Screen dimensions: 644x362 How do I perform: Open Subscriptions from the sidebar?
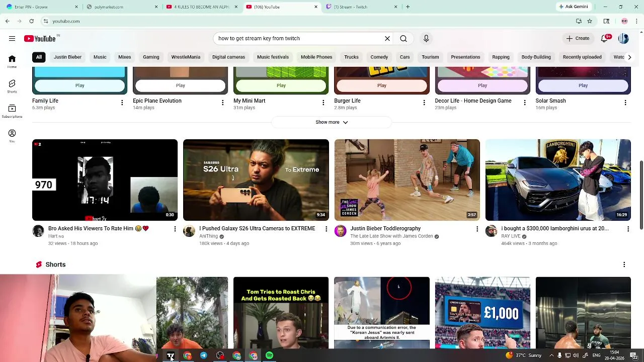click(12, 112)
